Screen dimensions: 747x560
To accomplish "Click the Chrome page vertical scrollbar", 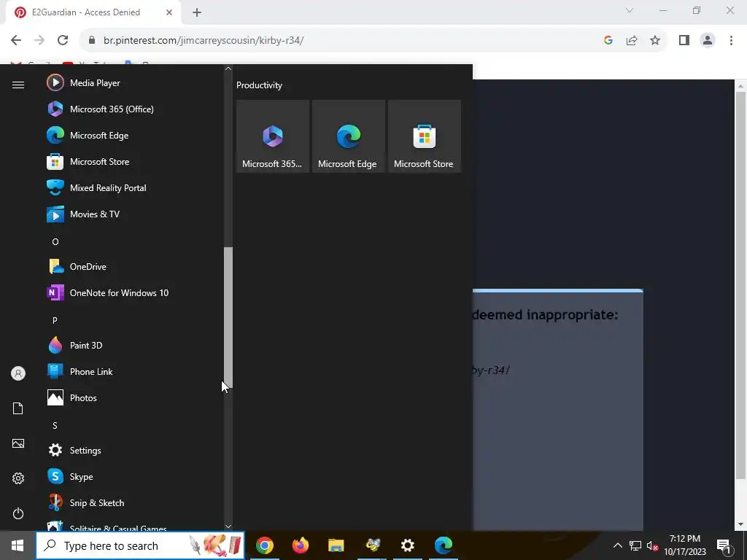I will (740, 286).
